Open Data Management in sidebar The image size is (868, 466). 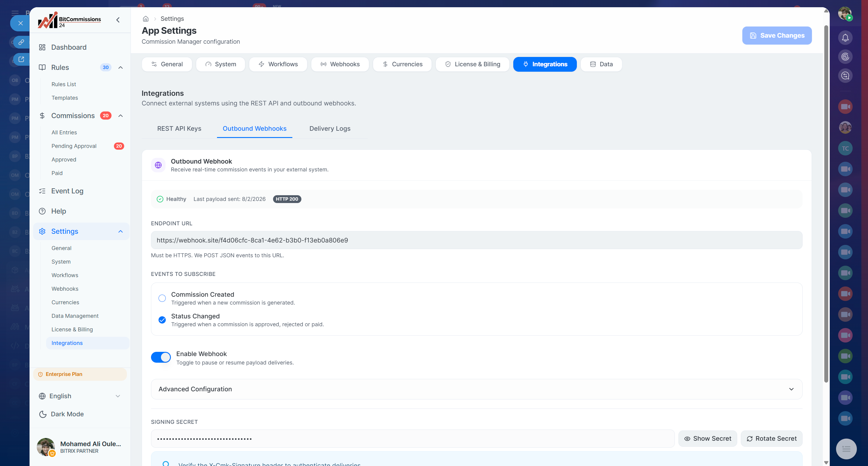[75, 316]
